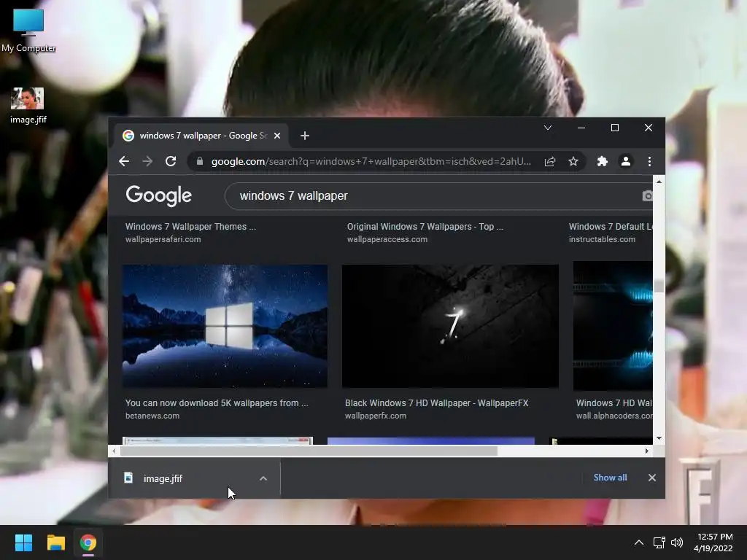The height and width of the screenshot is (560, 747).
Task: Click the Chrome forward arrow
Action: (147, 161)
